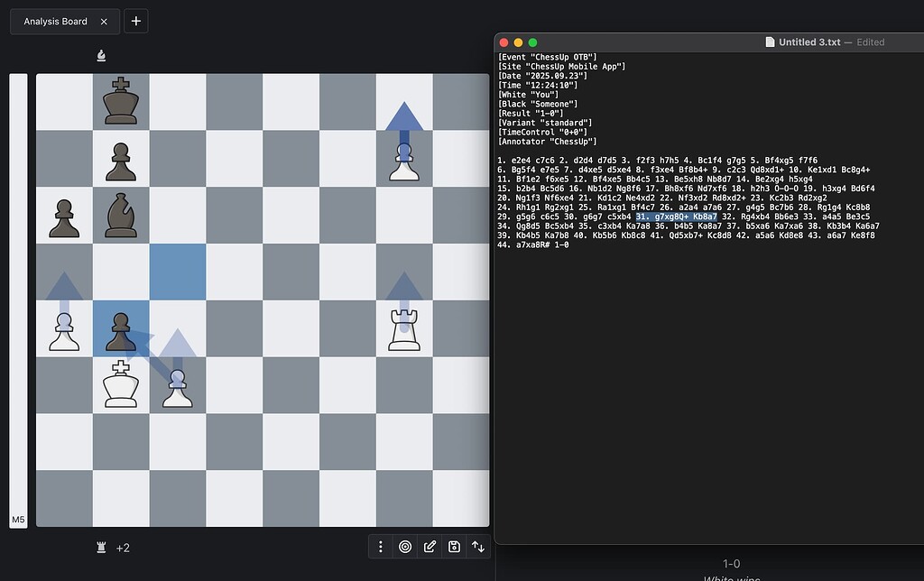924x581 pixels.
Task: Click the rook icon showing material advantage
Action: tap(100, 547)
